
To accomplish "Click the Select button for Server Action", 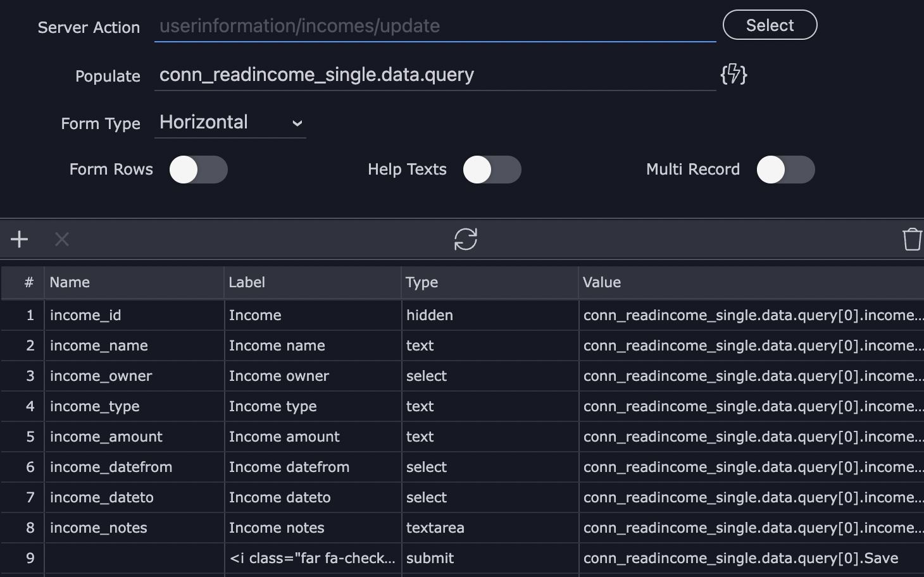I will [770, 25].
